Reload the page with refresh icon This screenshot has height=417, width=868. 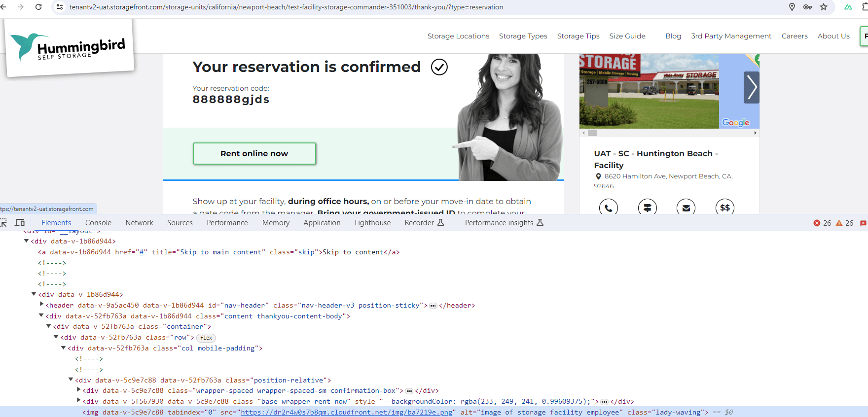point(38,7)
